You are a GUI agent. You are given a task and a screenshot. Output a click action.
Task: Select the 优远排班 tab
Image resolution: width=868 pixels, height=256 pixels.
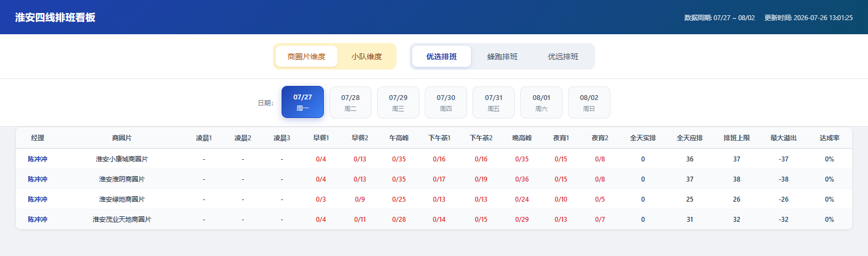pyautogui.click(x=563, y=57)
